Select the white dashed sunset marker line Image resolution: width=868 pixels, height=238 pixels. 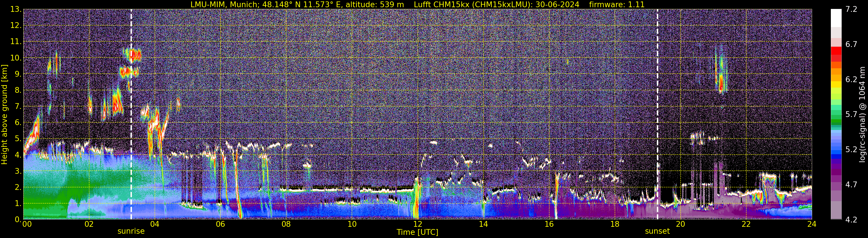coord(657,114)
